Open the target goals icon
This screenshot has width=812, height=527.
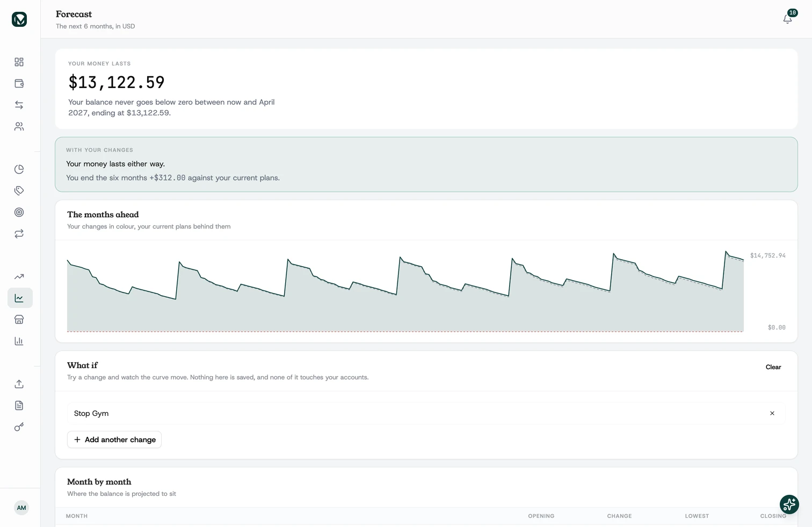coord(19,213)
